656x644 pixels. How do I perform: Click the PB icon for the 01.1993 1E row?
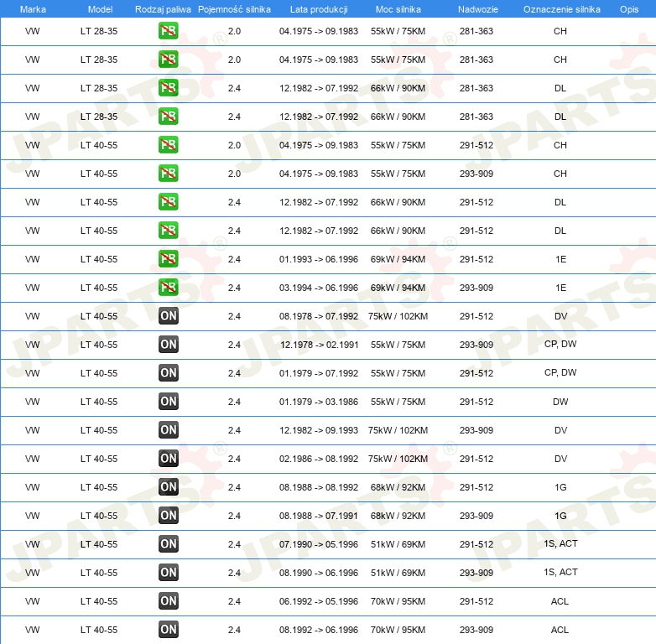169,259
